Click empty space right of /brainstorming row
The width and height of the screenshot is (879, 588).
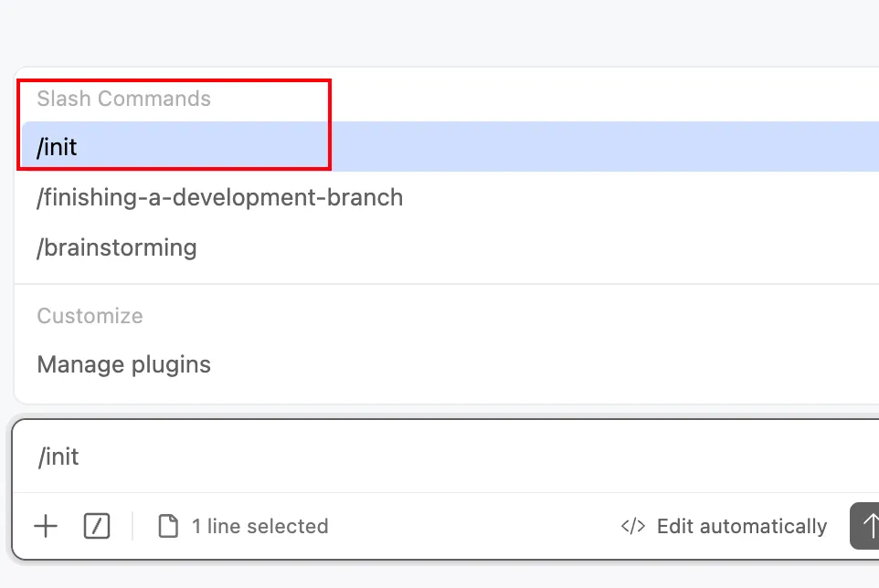tap(548, 247)
